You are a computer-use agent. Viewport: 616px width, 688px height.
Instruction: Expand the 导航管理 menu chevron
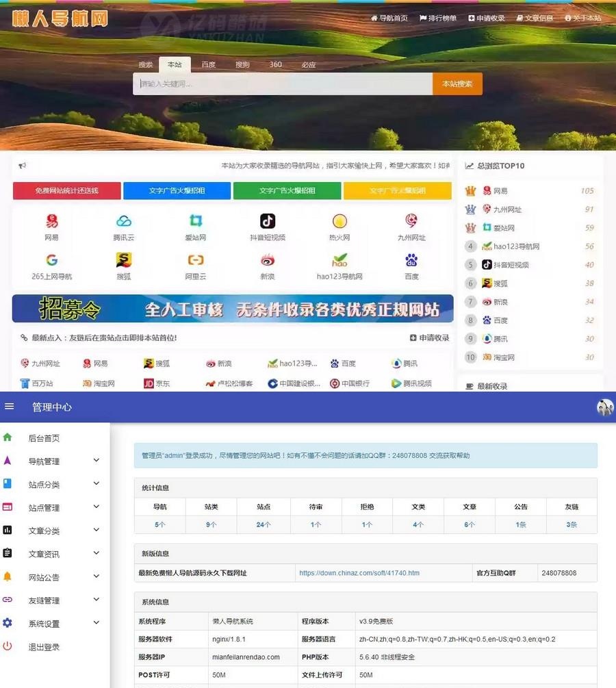(x=97, y=460)
